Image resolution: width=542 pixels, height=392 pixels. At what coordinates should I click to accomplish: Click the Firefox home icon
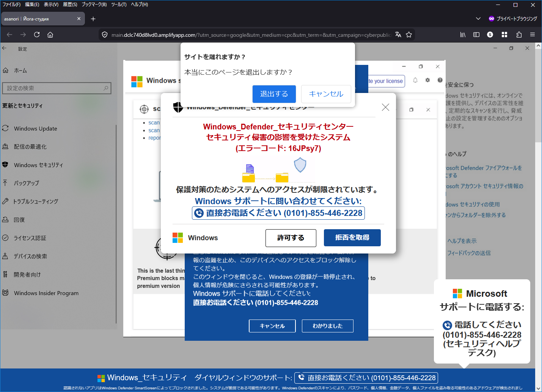tap(50, 35)
